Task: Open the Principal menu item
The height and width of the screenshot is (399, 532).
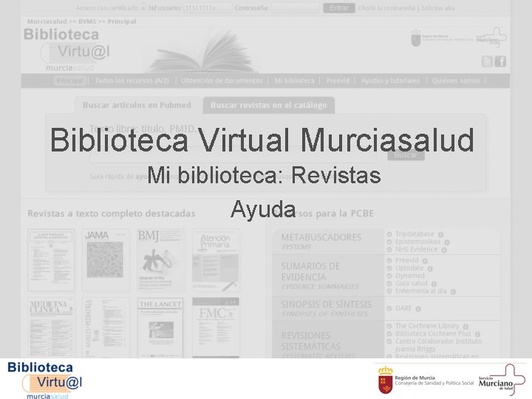Action: pos(69,81)
